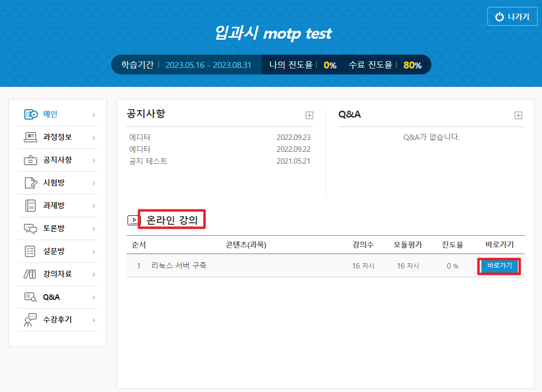Click the 토론방 speech bubbles icon
This screenshot has height=392, width=542.
[x=31, y=228]
